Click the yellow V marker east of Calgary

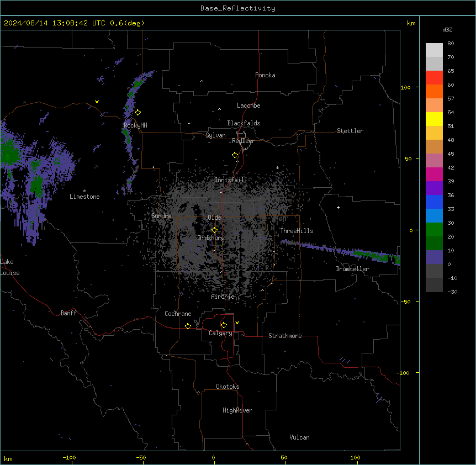pos(237,323)
